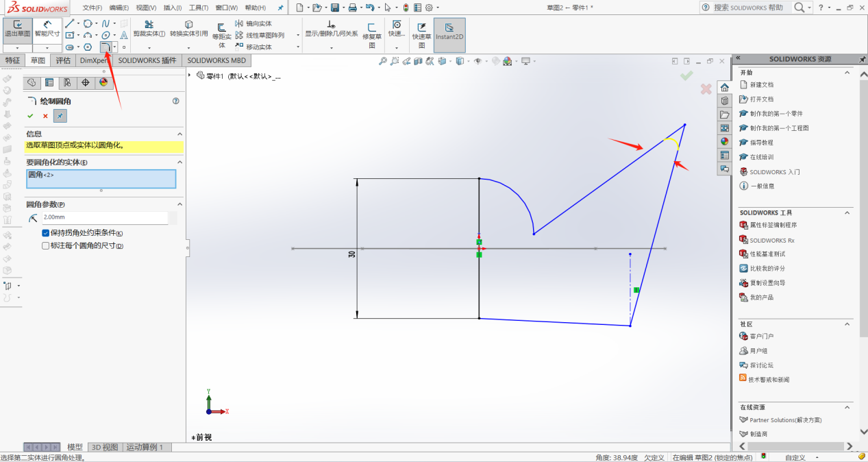868x462 pixels.
Task: Open Appearances color-ball task pane tab
Action: pos(725,141)
